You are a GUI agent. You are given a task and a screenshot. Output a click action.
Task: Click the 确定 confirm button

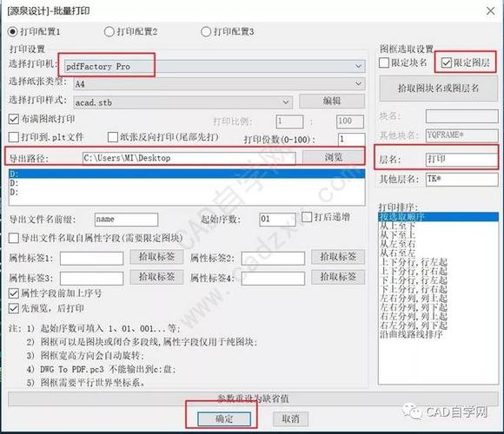click(x=224, y=419)
